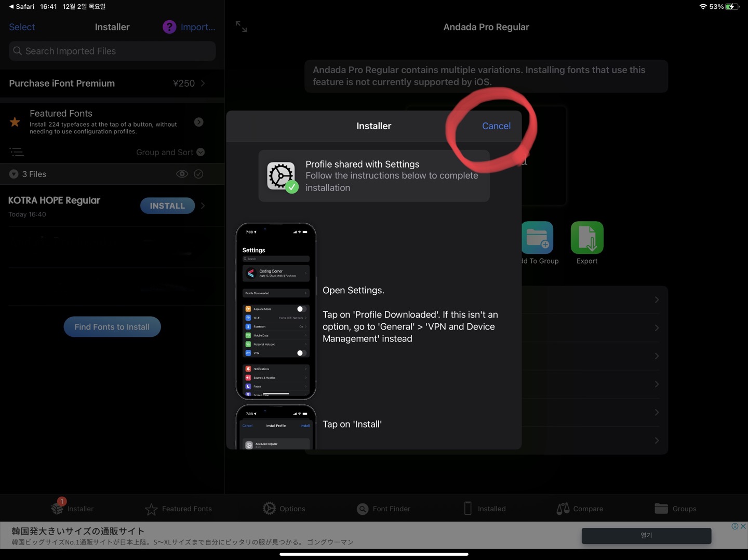Viewport: 748px width, 560px height.
Task: Tap the Open Settings phone screenshot
Action: click(276, 311)
